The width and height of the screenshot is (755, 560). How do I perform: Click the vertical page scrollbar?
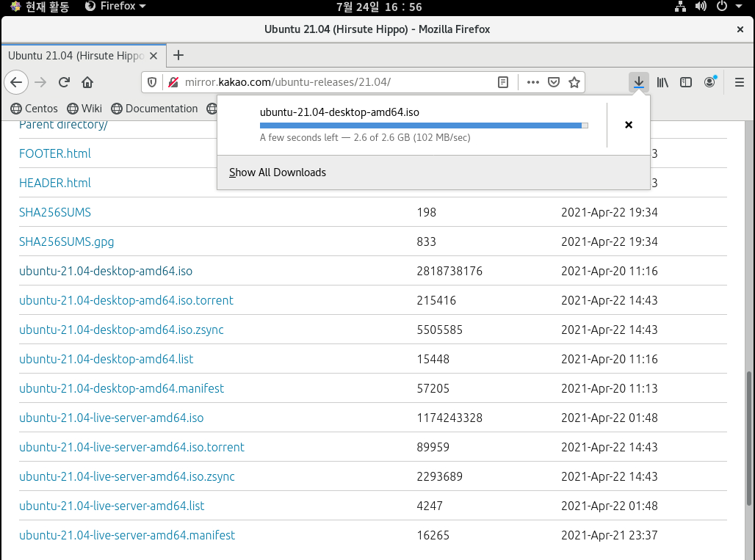(748, 438)
